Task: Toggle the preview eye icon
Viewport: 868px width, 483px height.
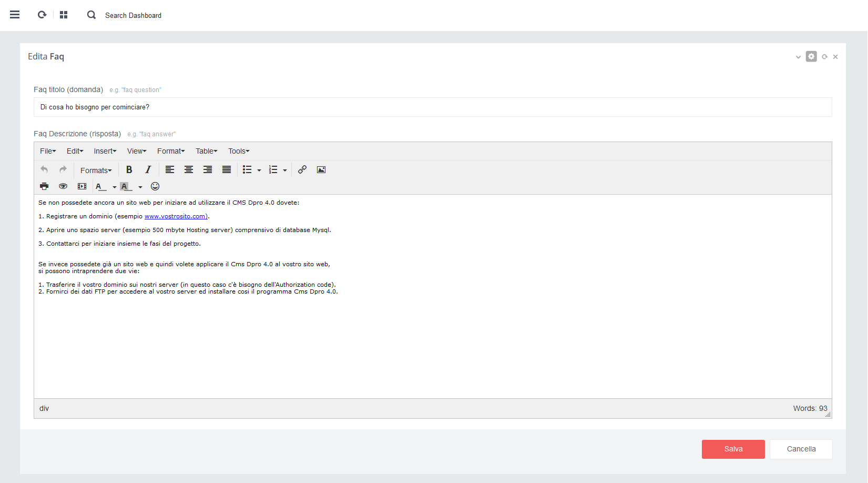Action: pos(63,186)
